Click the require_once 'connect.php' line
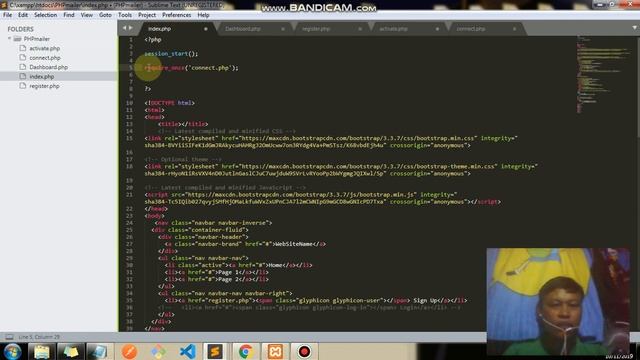Image resolution: width=640 pixels, height=360 pixels. [191, 68]
